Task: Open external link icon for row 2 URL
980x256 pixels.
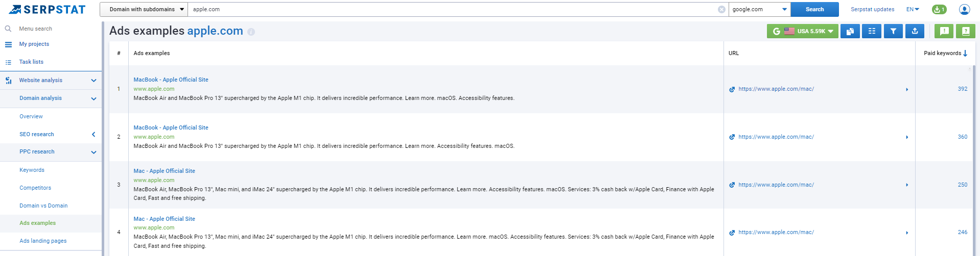Action: (732, 137)
